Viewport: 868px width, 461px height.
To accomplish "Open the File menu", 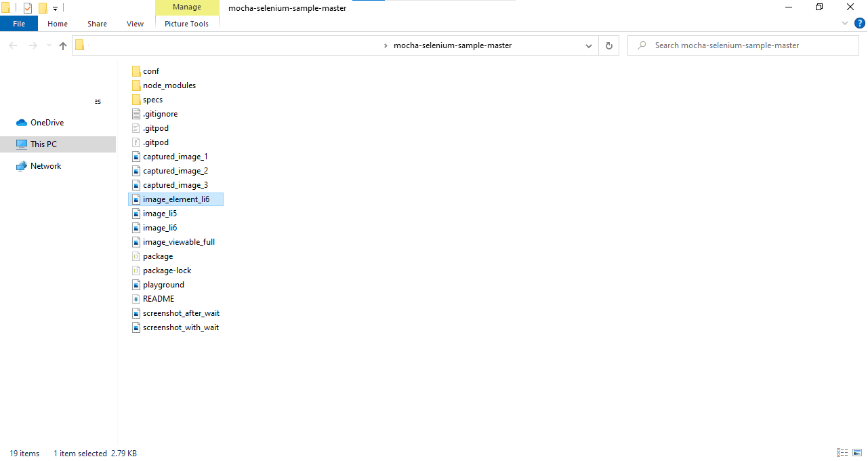I will [19, 24].
